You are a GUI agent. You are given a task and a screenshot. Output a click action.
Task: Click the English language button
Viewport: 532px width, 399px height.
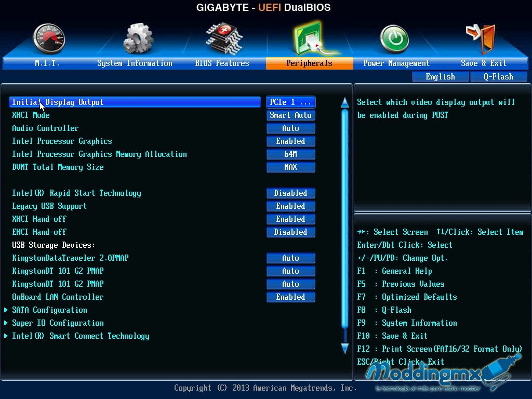(x=441, y=77)
